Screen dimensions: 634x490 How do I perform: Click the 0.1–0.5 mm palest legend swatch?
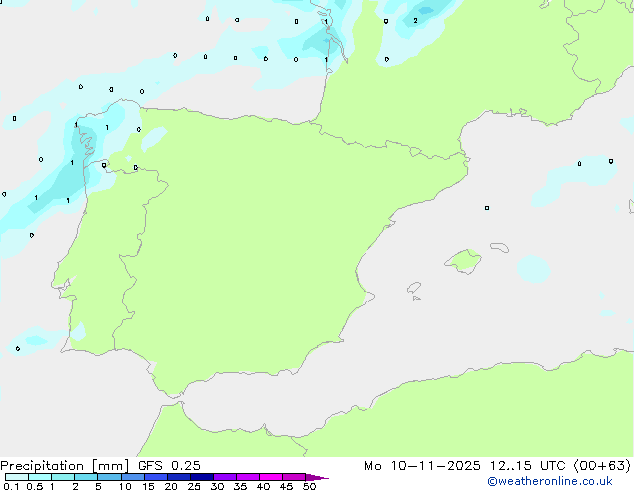[17, 477]
